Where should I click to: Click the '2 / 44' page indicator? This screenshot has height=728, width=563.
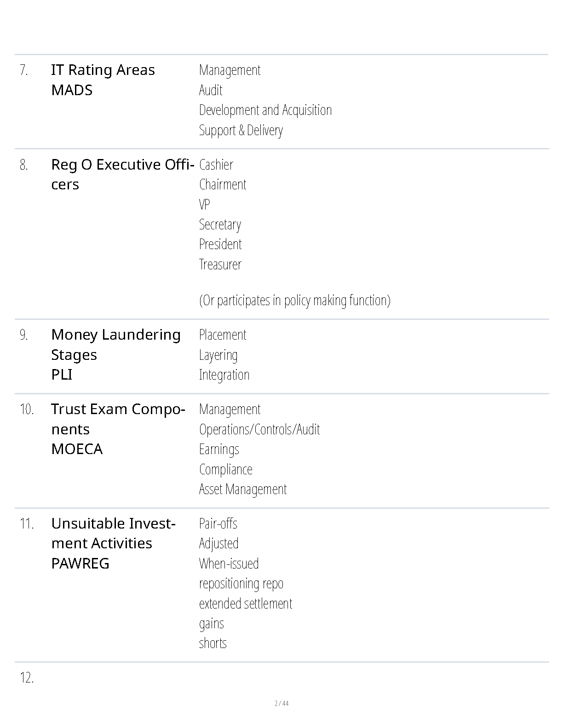[x=281, y=703]
